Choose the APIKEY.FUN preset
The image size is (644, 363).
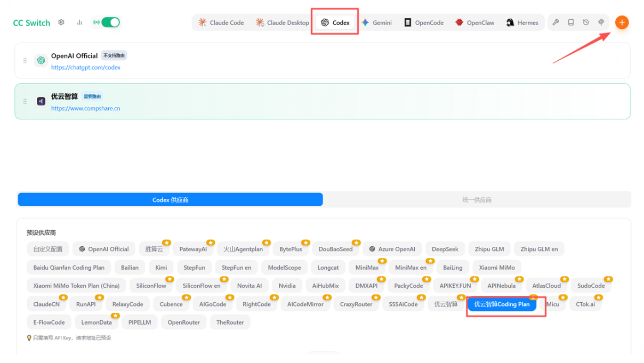455,286
